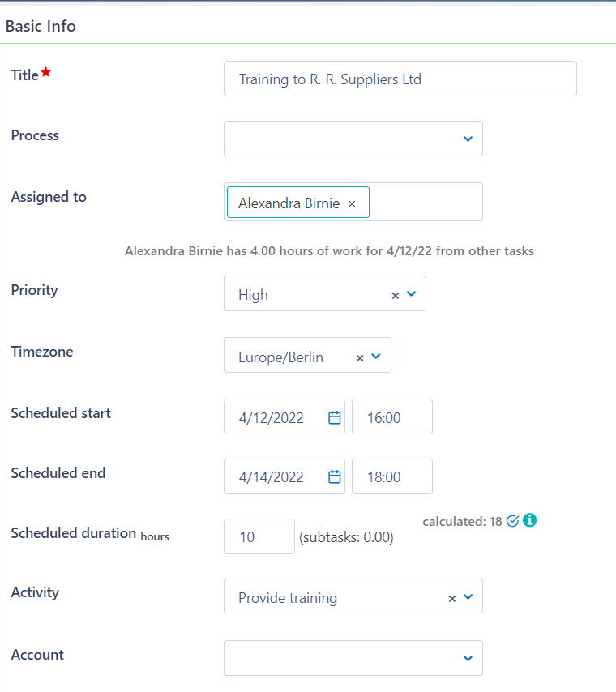Click the start time field showing 16:00

point(391,416)
